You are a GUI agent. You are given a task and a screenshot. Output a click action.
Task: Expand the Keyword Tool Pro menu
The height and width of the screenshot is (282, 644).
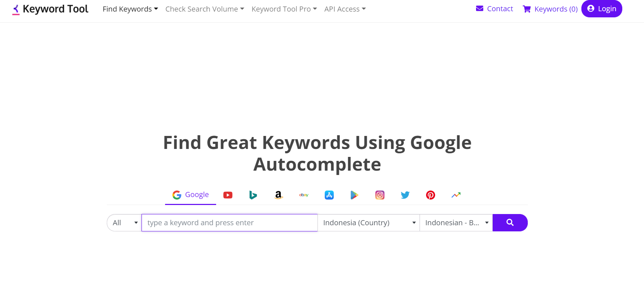coord(284,9)
